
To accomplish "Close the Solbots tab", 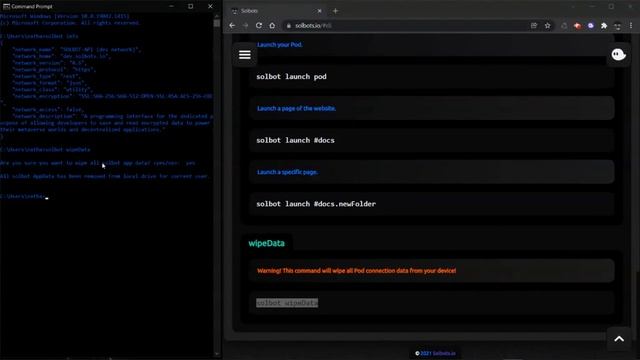I will coord(319,11).
